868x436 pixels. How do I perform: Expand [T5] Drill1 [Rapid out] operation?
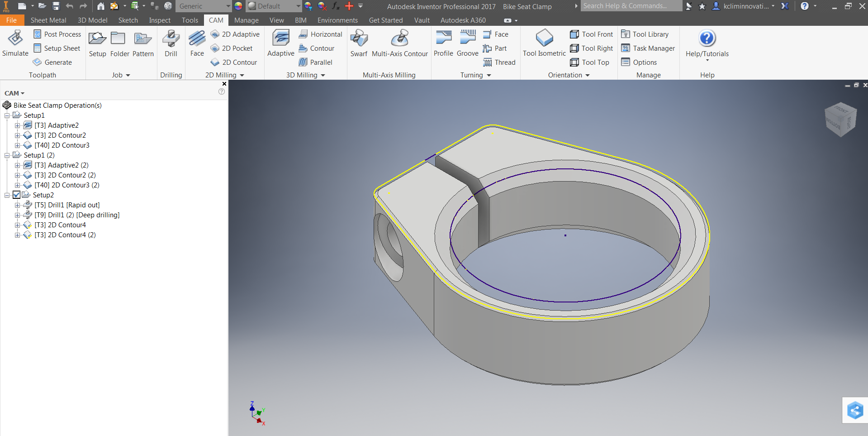point(17,205)
